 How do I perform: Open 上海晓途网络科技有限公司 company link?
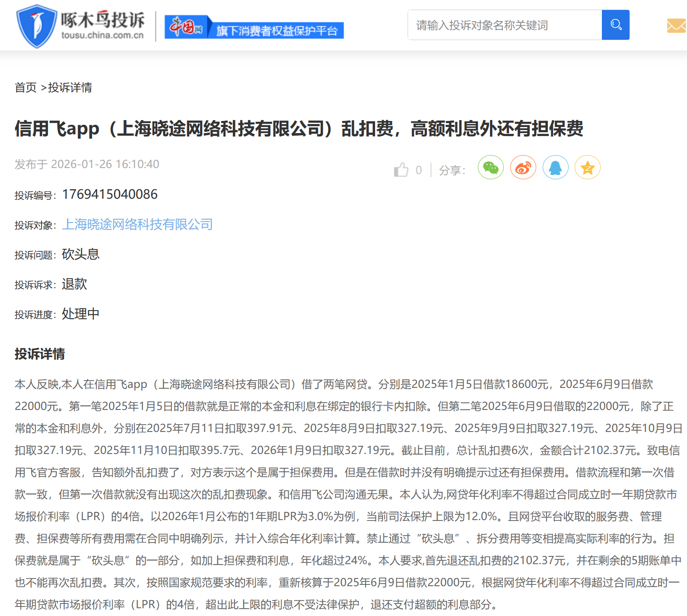click(137, 224)
